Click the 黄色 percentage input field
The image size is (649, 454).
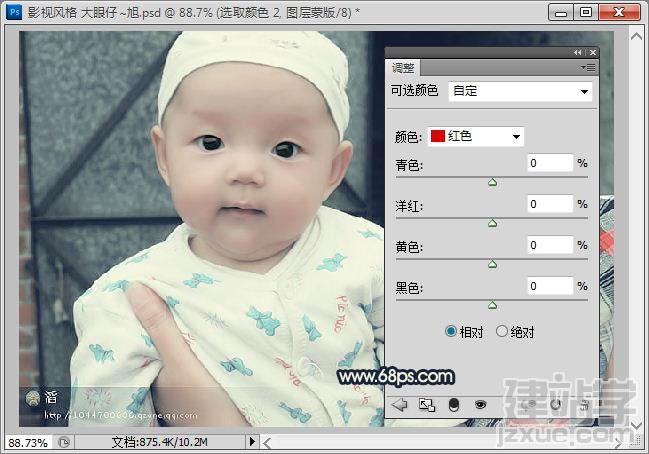tap(550, 245)
